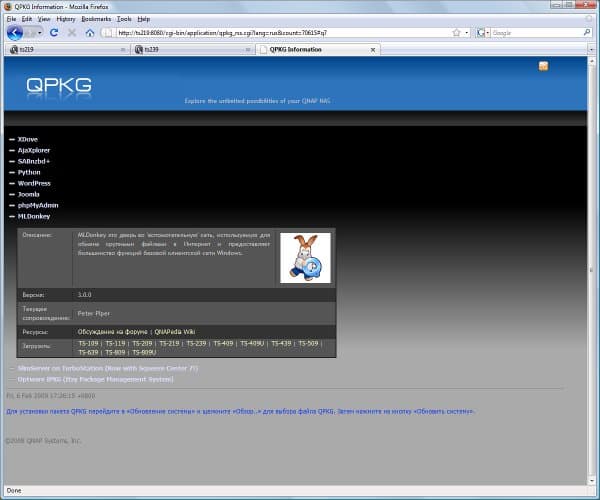Download the TS-209 package
Viewport: 600px width, 500px height.
coord(142,344)
